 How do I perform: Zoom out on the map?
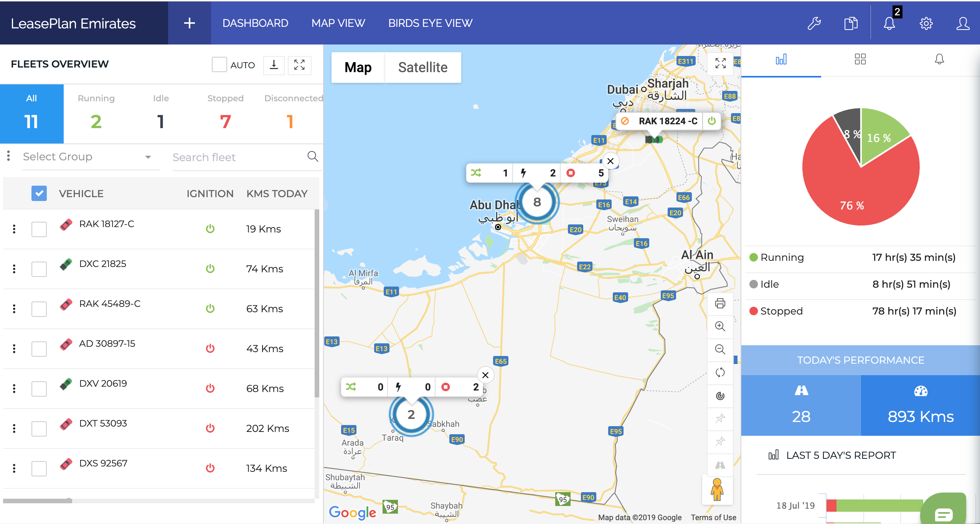pyautogui.click(x=720, y=349)
